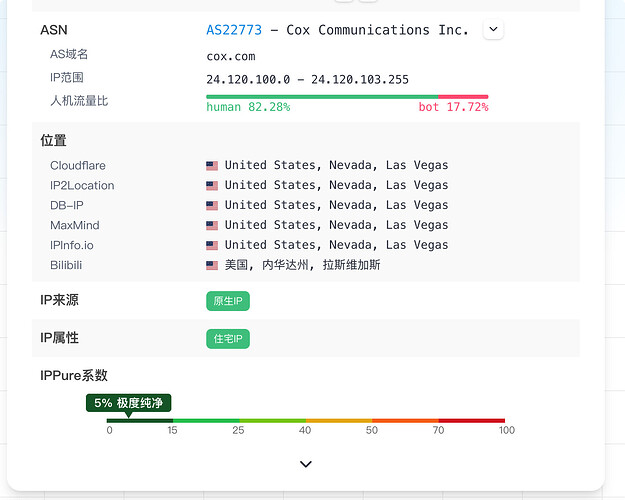The image size is (625, 500).
Task: Open the AS22773 link
Action: [234, 30]
